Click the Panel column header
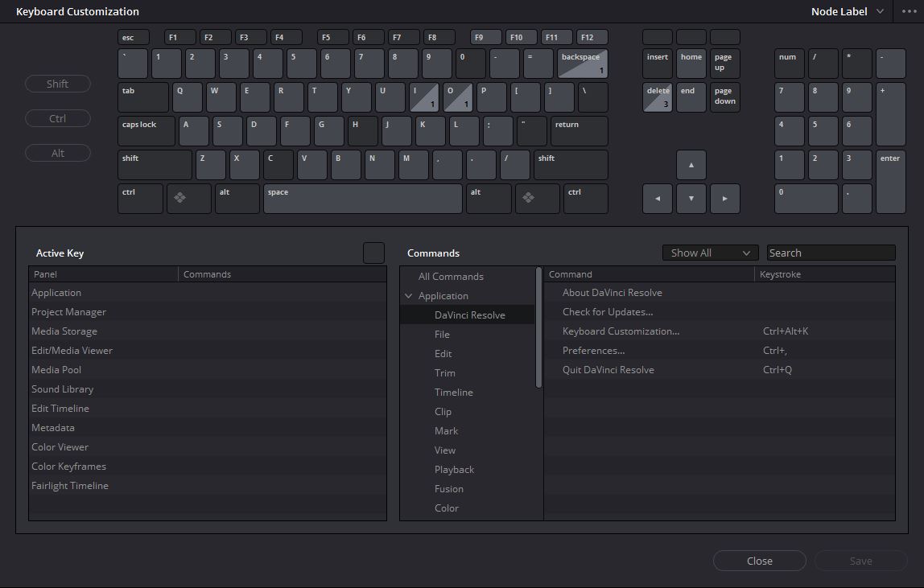Image resolution: width=924 pixels, height=588 pixels. [104, 274]
